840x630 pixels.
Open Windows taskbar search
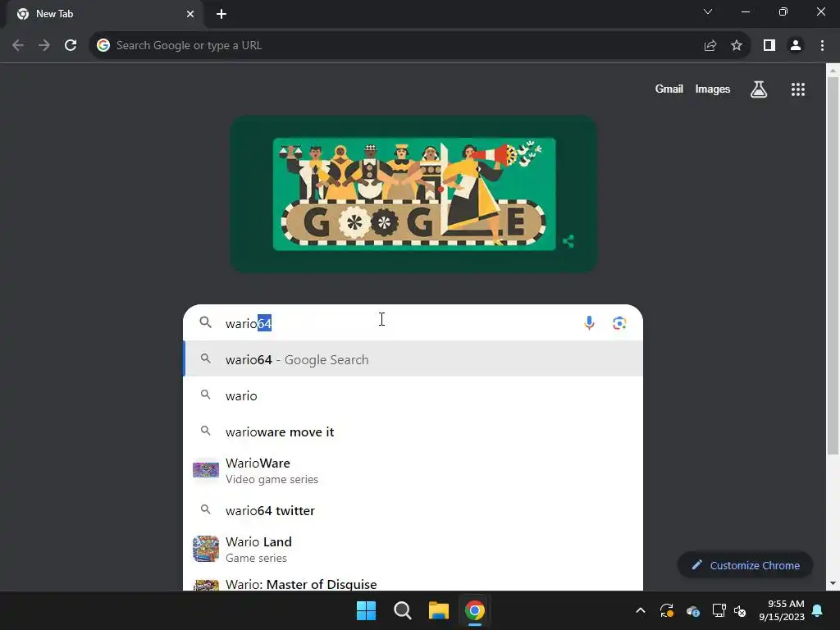pos(402,610)
